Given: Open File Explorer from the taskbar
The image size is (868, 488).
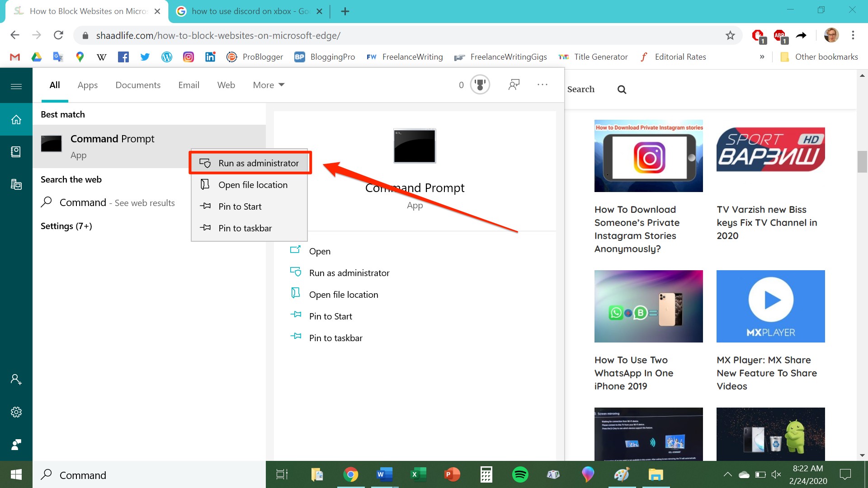Looking at the screenshot, I should click(656, 474).
